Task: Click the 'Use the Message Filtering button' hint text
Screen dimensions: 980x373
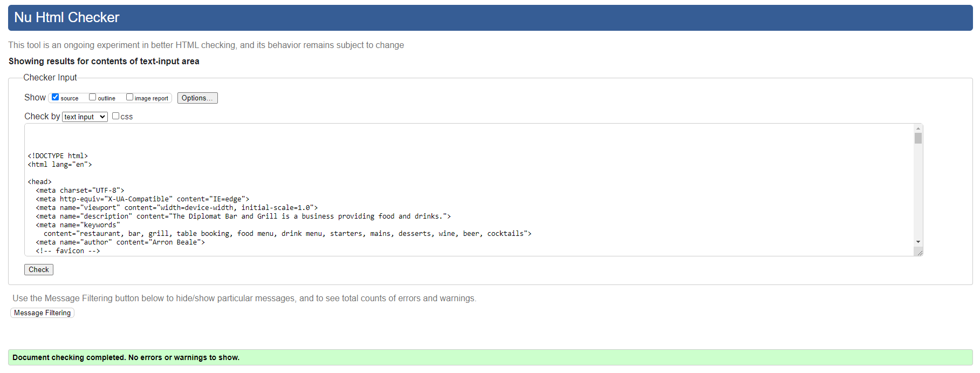Action: click(x=244, y=299)
